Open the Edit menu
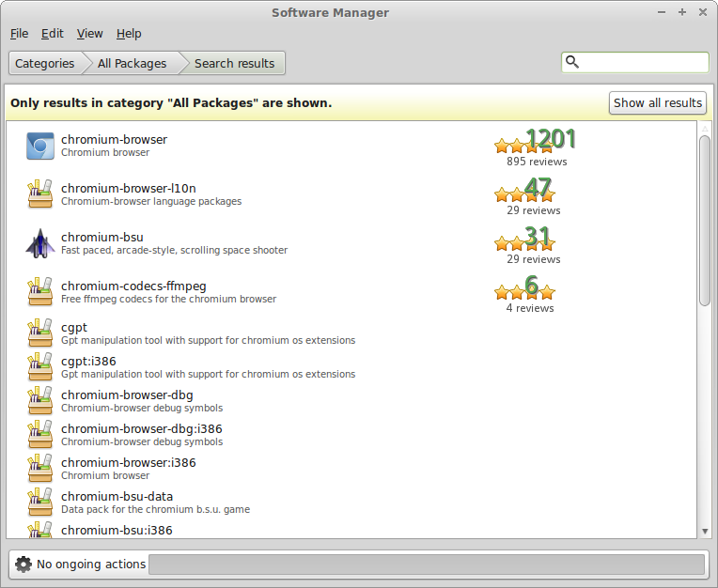 click(x=53, y=34)
